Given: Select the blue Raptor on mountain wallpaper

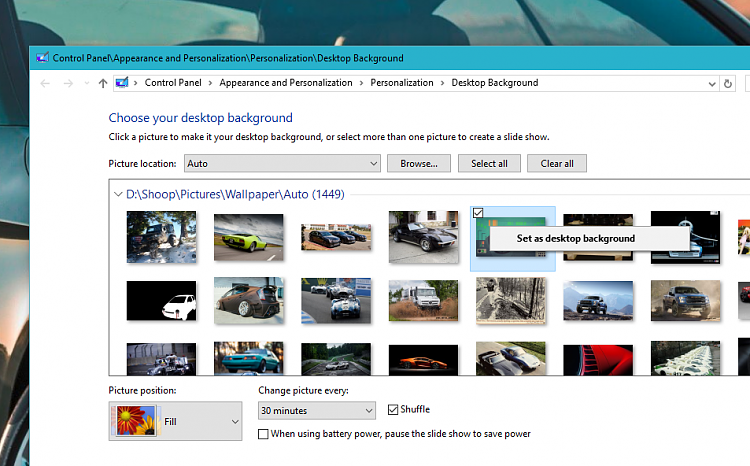Looking at the screenshot, I should 598,301.
